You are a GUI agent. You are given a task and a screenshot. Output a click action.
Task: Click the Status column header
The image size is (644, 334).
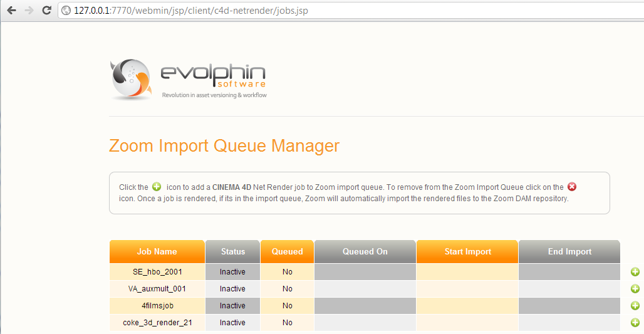coord(233,251)
